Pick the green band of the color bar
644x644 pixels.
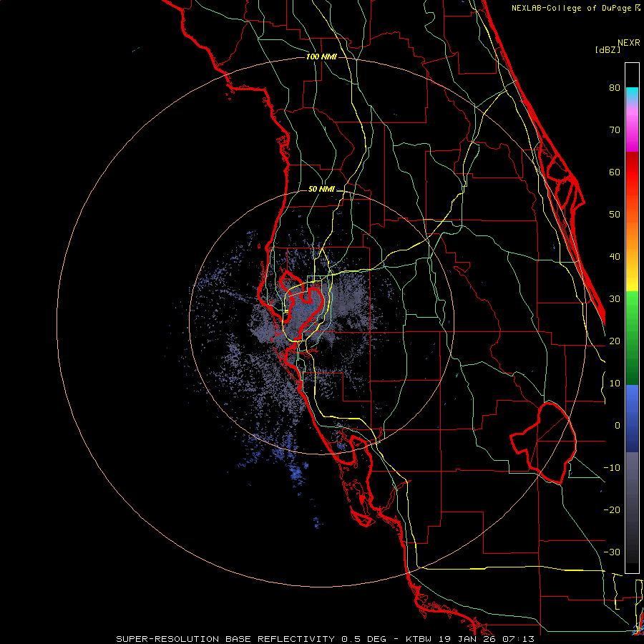(632, 338)
